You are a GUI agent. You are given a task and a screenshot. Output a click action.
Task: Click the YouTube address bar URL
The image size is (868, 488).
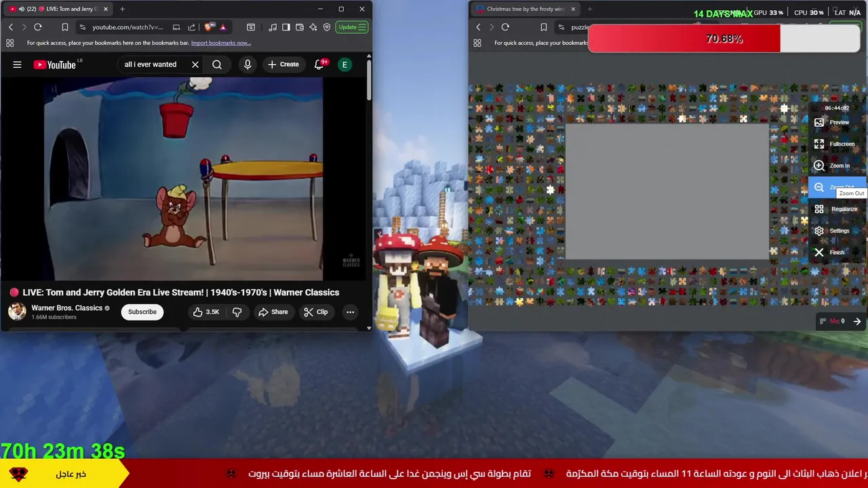[x=127, y=27]
